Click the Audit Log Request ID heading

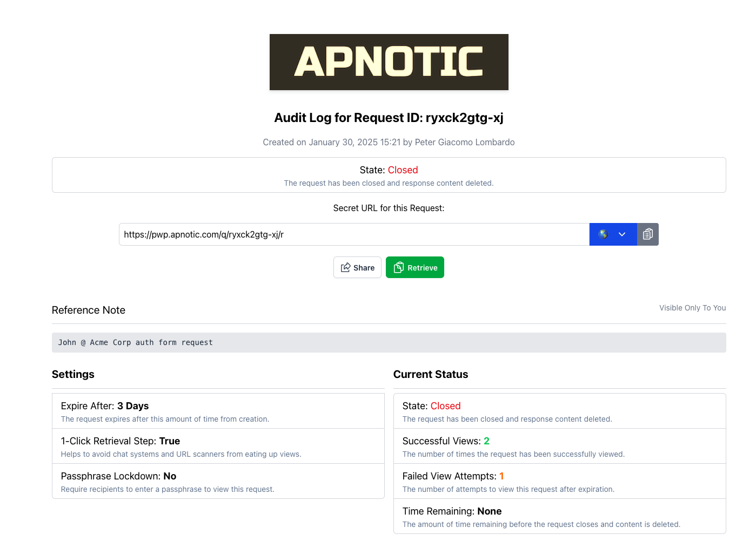point(389,118)
